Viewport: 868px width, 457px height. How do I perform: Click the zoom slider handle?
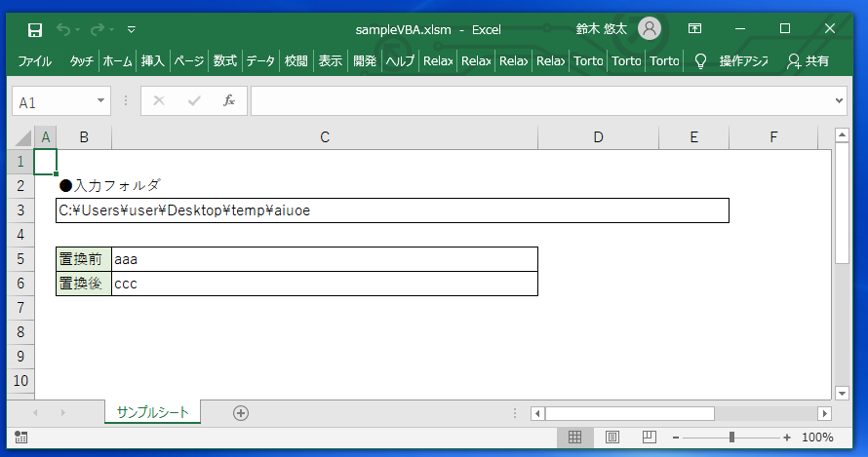[x=731, y=438]
